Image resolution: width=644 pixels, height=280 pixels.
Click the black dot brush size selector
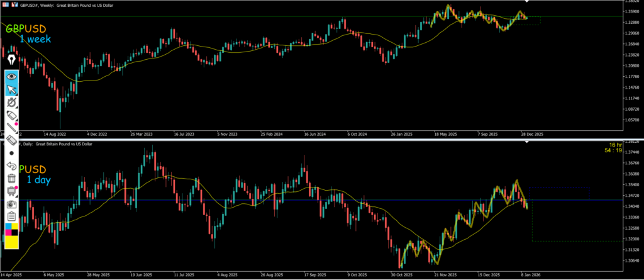point(11,153)
